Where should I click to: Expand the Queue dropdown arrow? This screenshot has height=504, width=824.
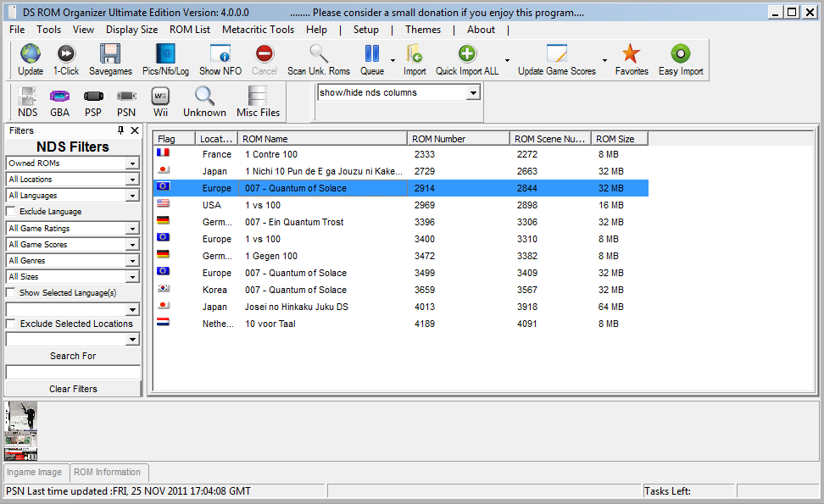tap(393, 60)
